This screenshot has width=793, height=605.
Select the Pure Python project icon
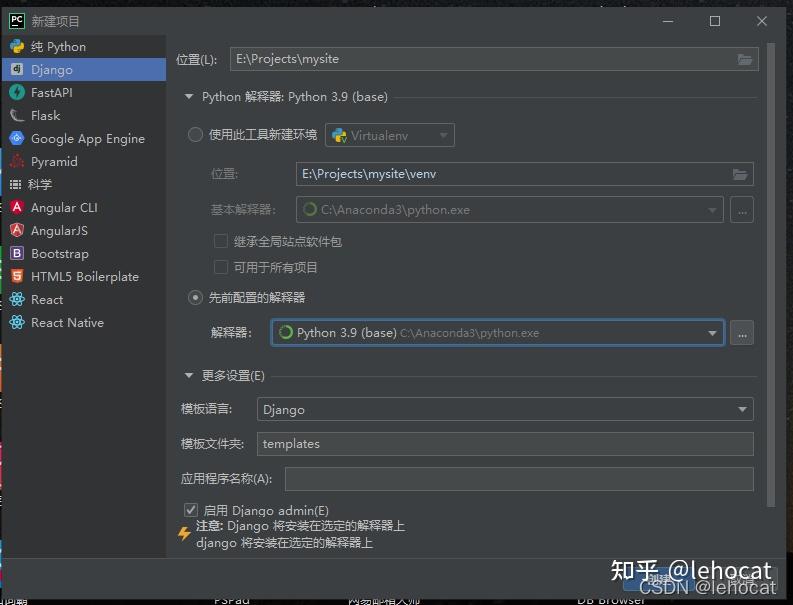17,47
